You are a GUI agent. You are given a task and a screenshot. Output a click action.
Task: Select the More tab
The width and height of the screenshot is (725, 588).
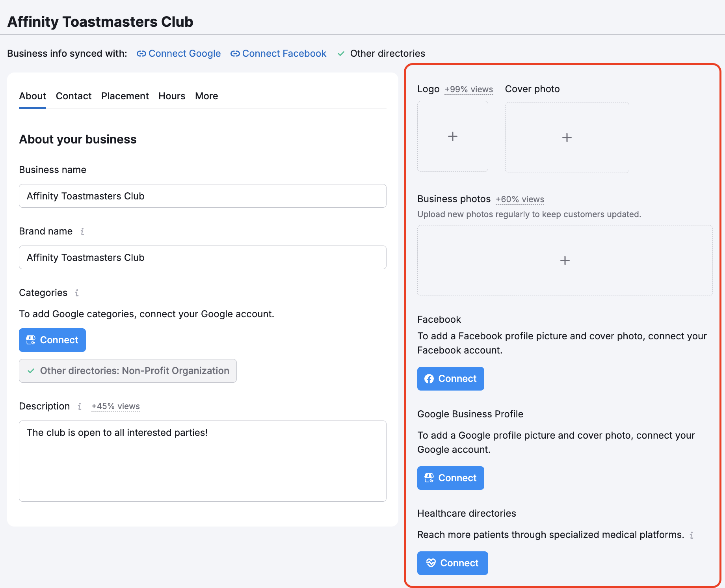[206, 96]
